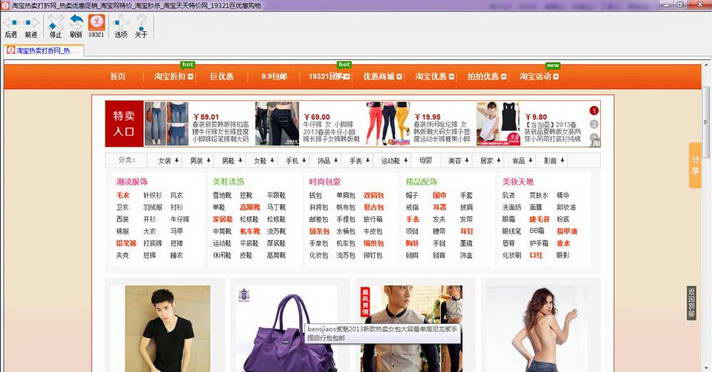Click the 停止 stop icon

tap(55, 22)
